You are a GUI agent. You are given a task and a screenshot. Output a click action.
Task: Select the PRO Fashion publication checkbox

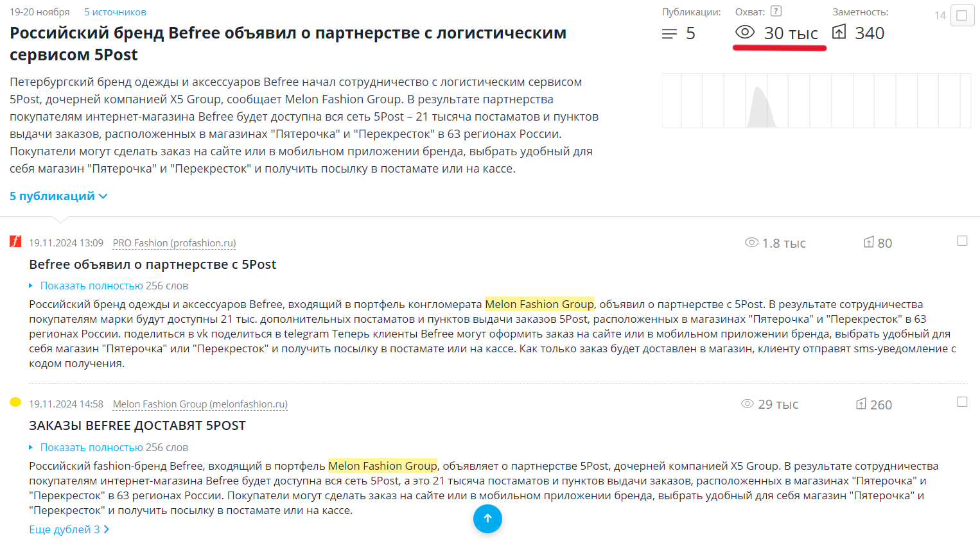(962, 241)
